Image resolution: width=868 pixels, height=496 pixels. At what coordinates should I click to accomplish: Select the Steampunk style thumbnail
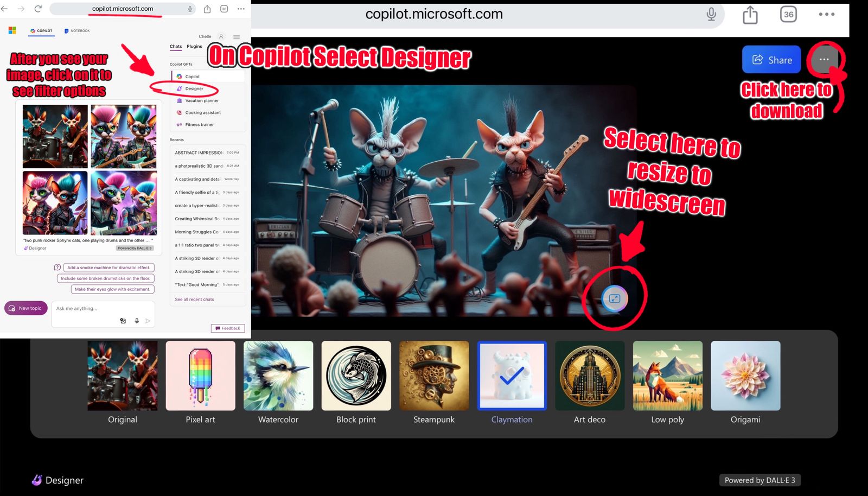[433, 376]
